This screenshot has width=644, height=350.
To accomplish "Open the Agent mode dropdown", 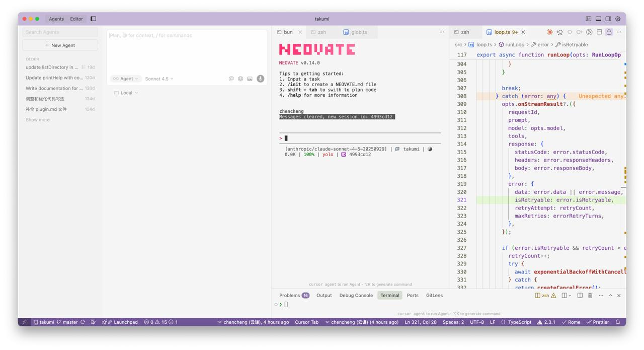I will [125, 79].
